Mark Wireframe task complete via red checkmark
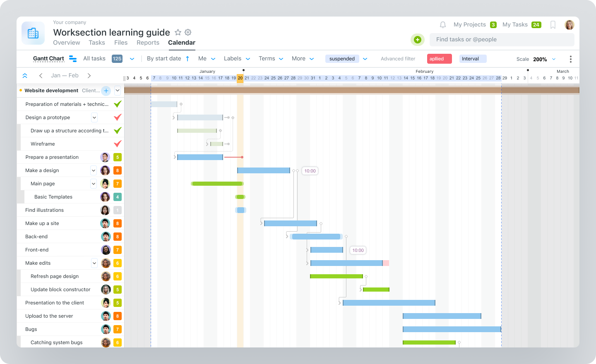 [117, 144]
